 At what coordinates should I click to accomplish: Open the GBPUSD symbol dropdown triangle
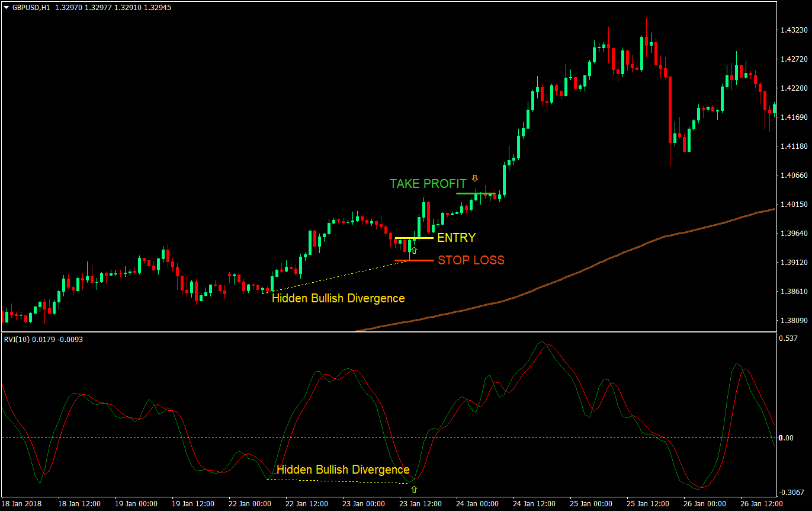pyautogui.click(x=6, y=8)
